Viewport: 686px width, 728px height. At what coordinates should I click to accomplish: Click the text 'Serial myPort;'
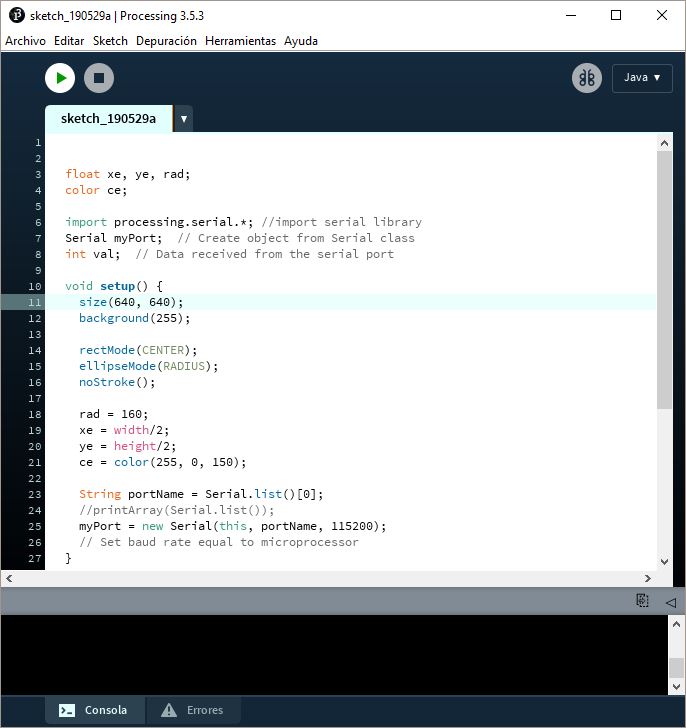(114, 238)
